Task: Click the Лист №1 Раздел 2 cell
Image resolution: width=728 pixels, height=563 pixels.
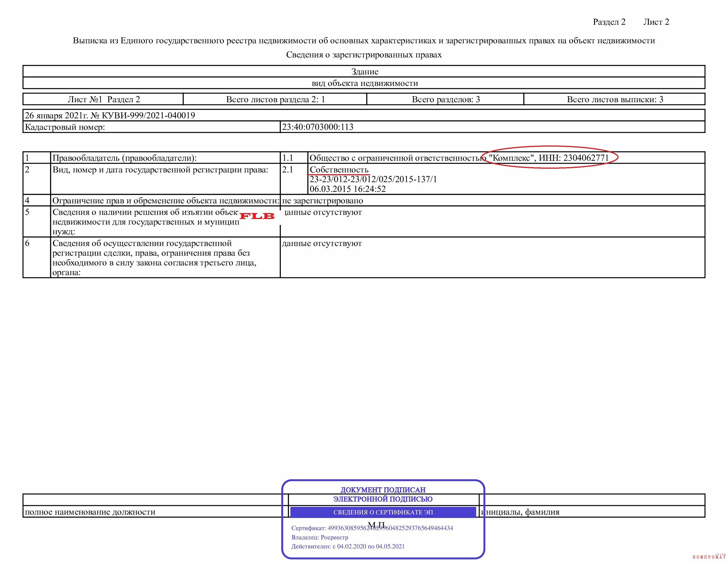Action: tap(104, 99)
